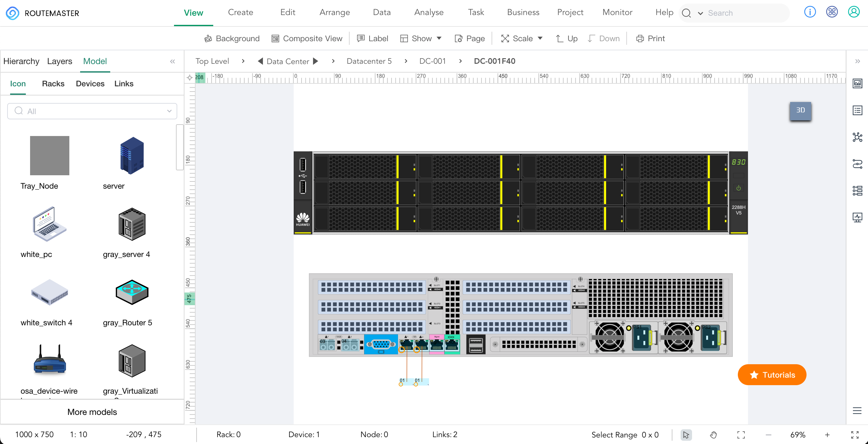Click the RouteMaster logo icon
Image resolution: width=868 pixels, height=444 pixels.
(12, 13)
